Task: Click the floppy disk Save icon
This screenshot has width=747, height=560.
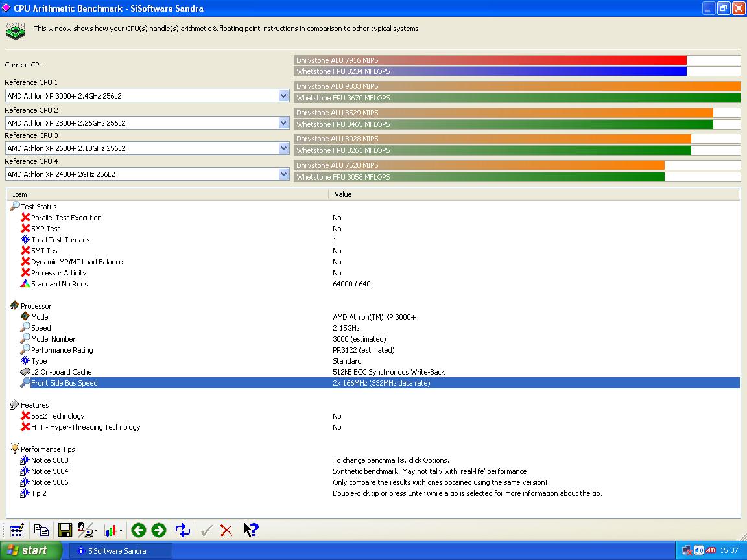Action: (x=65, y=530)
